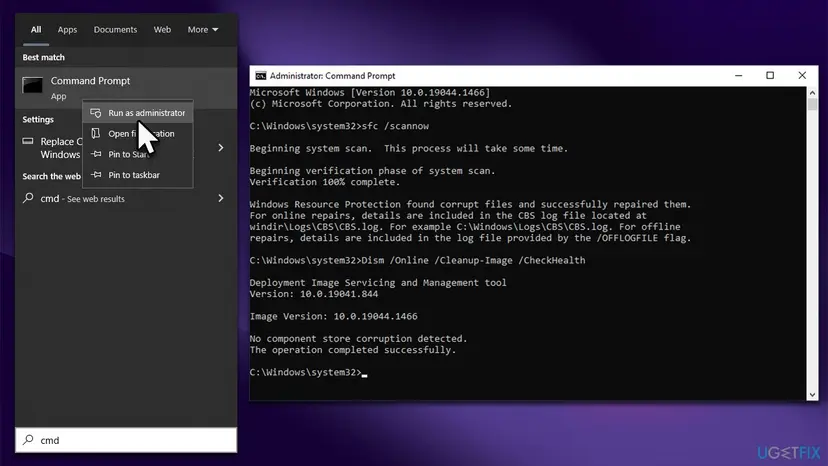Screen dimensions: 828x466
Task: Click the 'Search the web' heading text
Action: (x=51, y=176)
